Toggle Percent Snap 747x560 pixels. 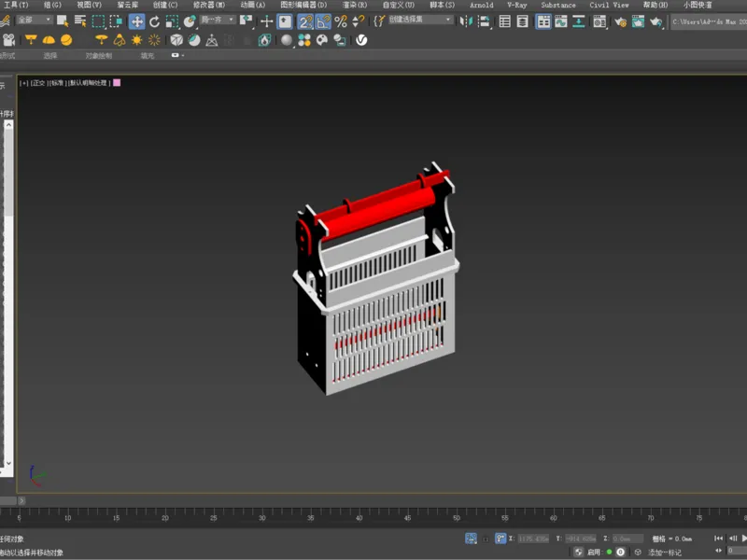coord(341,21)
